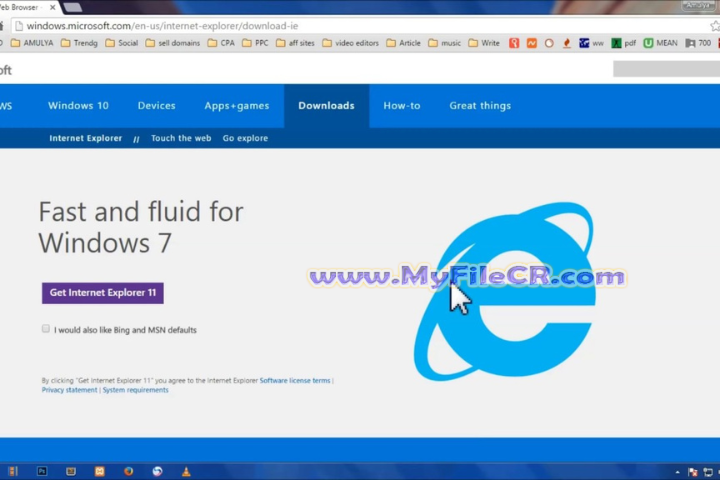The width and height of the screenshot is (720, 480).
Task: Bookmark this page with the star icon
Action: tap(715, 26)
